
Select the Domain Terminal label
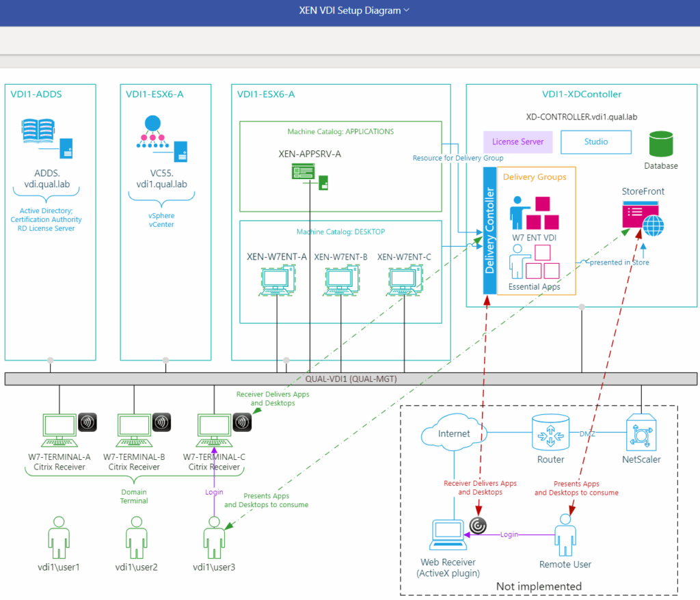coord(134,496)
